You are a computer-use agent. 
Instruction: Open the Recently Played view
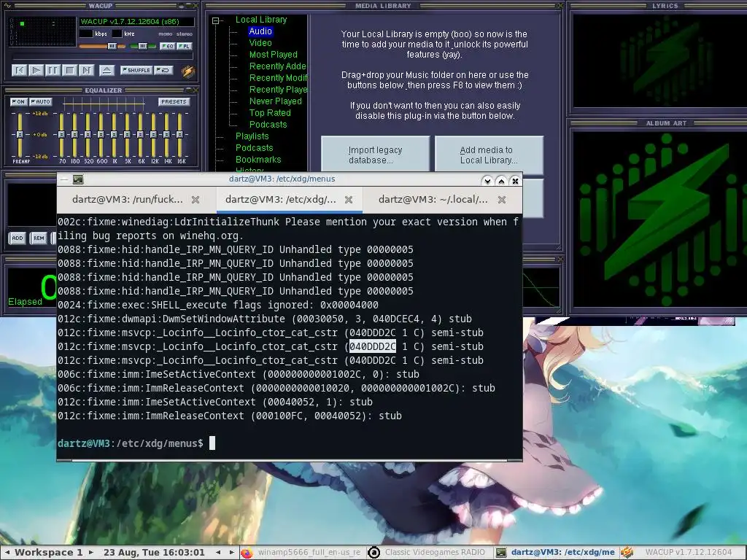coord(278,90)
